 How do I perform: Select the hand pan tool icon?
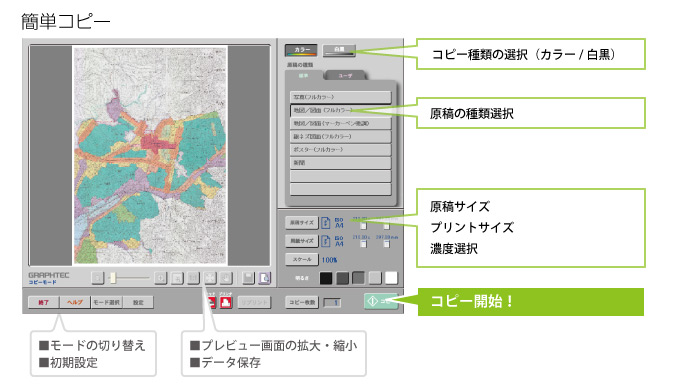click(226, 278)
